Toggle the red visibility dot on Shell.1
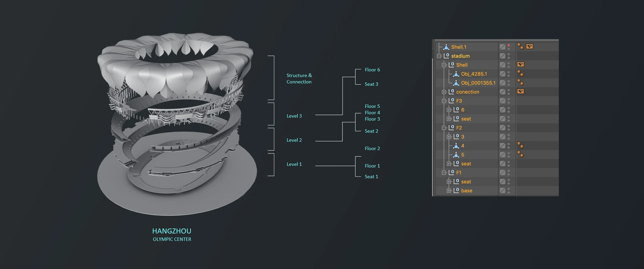The image size is (644, 269). [x=509, y=45]
